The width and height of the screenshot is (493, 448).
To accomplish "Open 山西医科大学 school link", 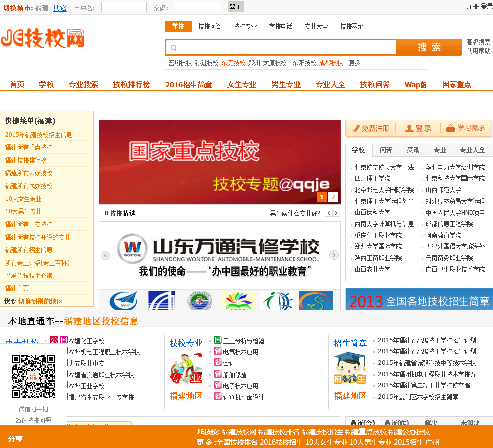I will pyautogui.click(x=372, y=212).
